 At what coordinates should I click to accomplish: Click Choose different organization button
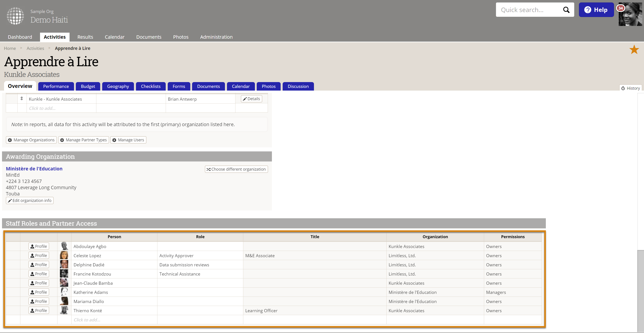[x=236, y=169]
